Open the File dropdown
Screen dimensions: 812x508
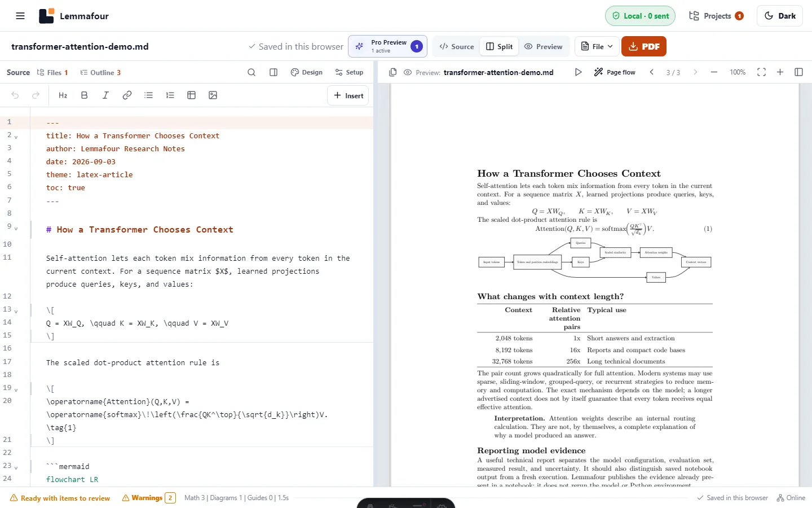597,46
